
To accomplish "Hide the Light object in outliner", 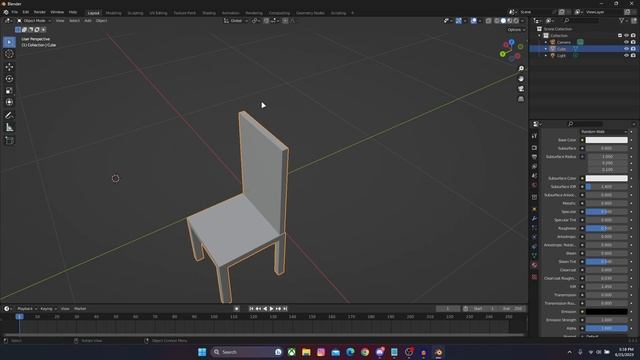I will click(x=626, y=55).
